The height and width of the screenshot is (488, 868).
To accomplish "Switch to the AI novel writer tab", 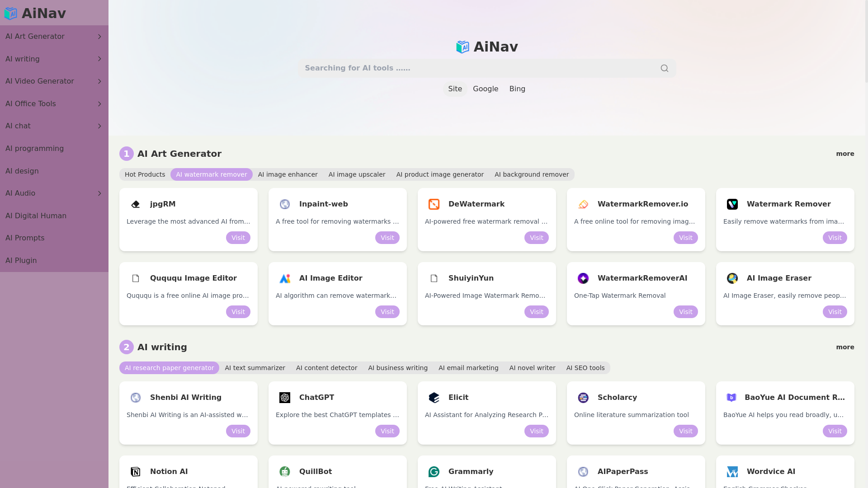I will tap(532, 368).
